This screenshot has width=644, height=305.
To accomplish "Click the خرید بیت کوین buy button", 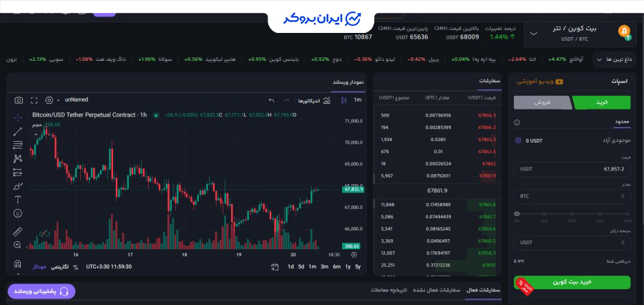I will tap(572, 282).
